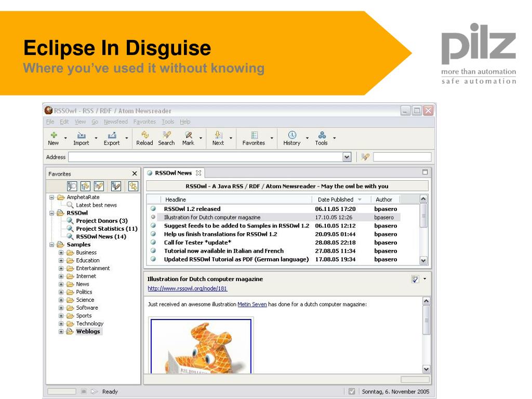Click the search icon right of Address bar

click(365, 157)
